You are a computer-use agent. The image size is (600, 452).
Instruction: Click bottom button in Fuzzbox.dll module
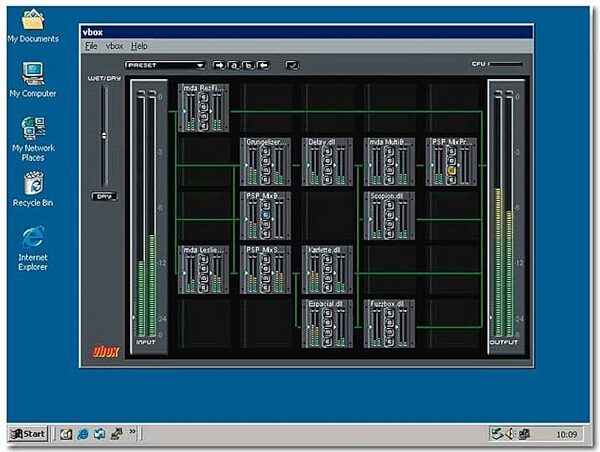pyautogui.click(x=390, y=341)
